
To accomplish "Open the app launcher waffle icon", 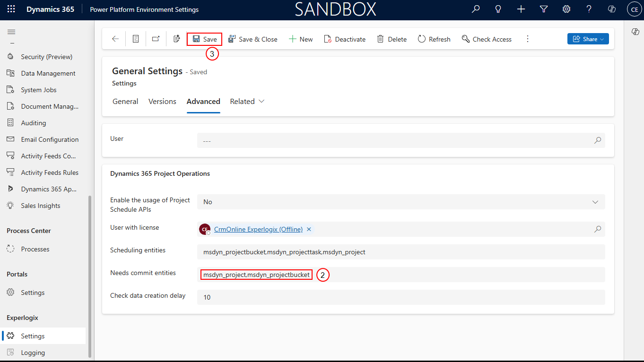I will [11, 9].
